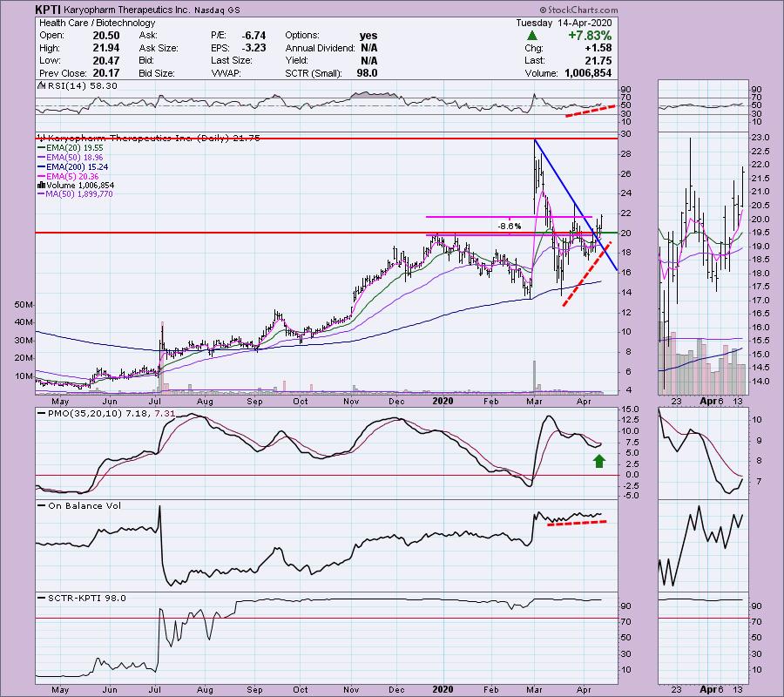Click the MA(50) 1,899,770 legend entry
The image size is (784, 697).
pos(76,194)
